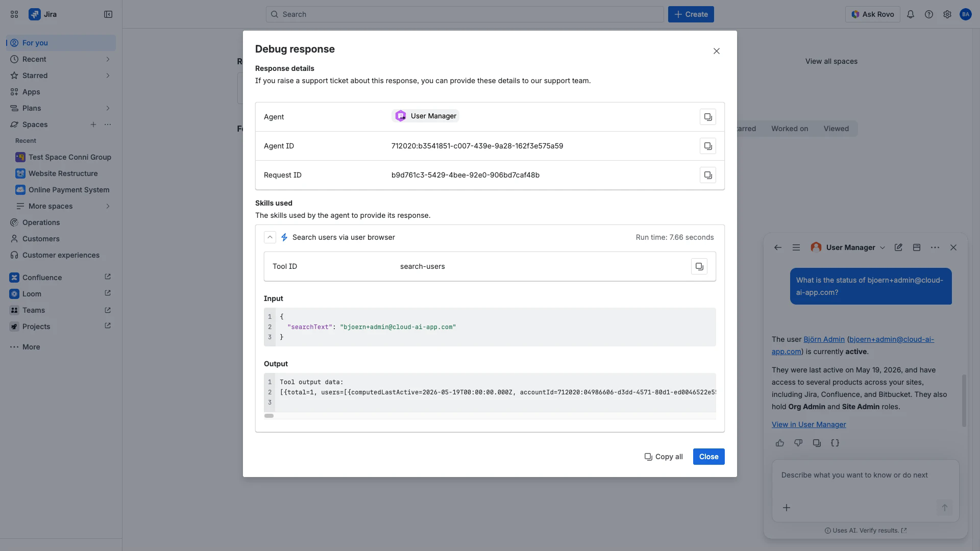Expand the Plans sidebar chevron
Image resolution: width=980 pixels, height=551 pixels.
point(108,108)
